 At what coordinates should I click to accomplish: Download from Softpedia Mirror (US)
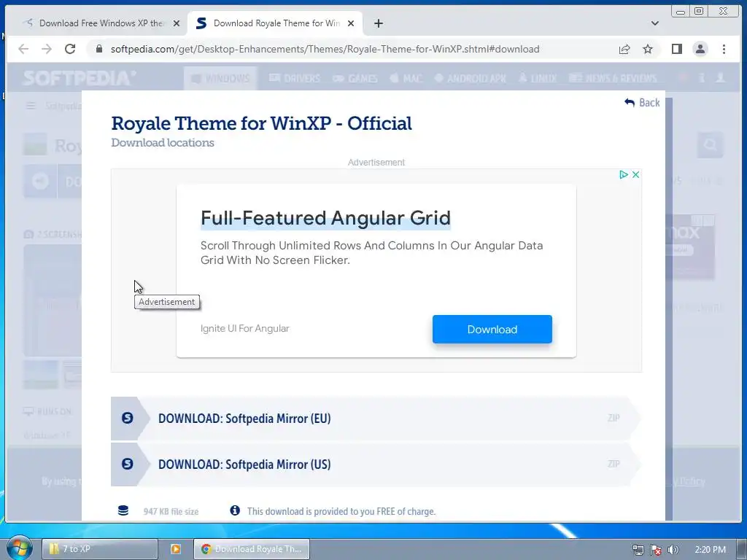(x=376, y=464)
